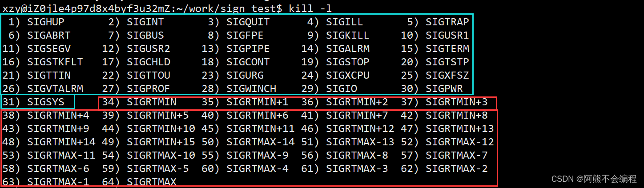Screen dimensions: 644x188
Task: Click SIGSYS signal entry
Action: click(46, 102)
